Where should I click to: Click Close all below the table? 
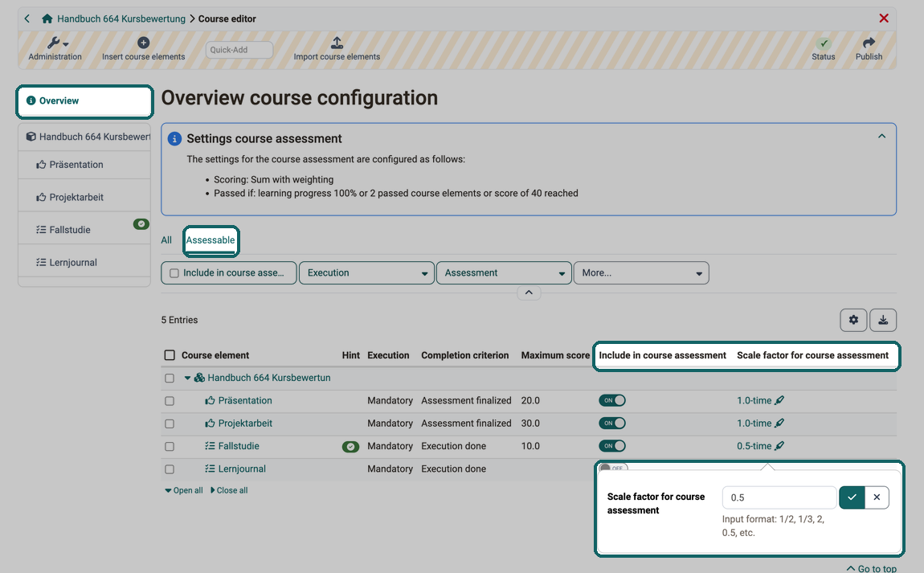click(x=229, y=490)
